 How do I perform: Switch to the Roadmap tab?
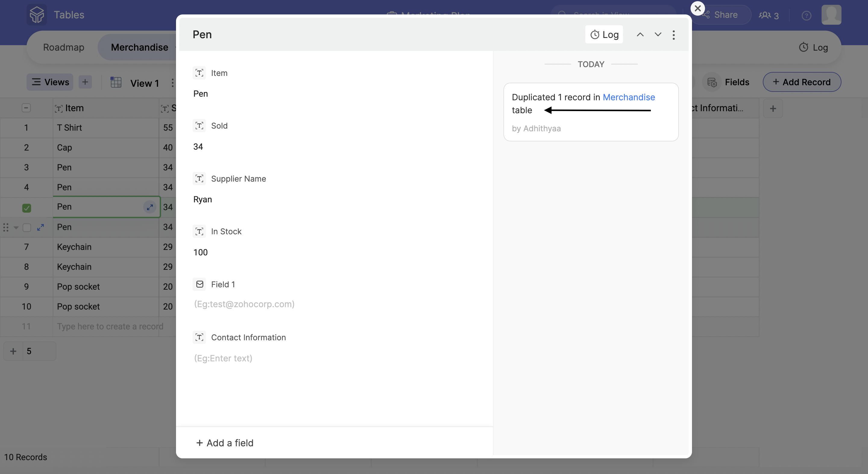tap(63, 48)
